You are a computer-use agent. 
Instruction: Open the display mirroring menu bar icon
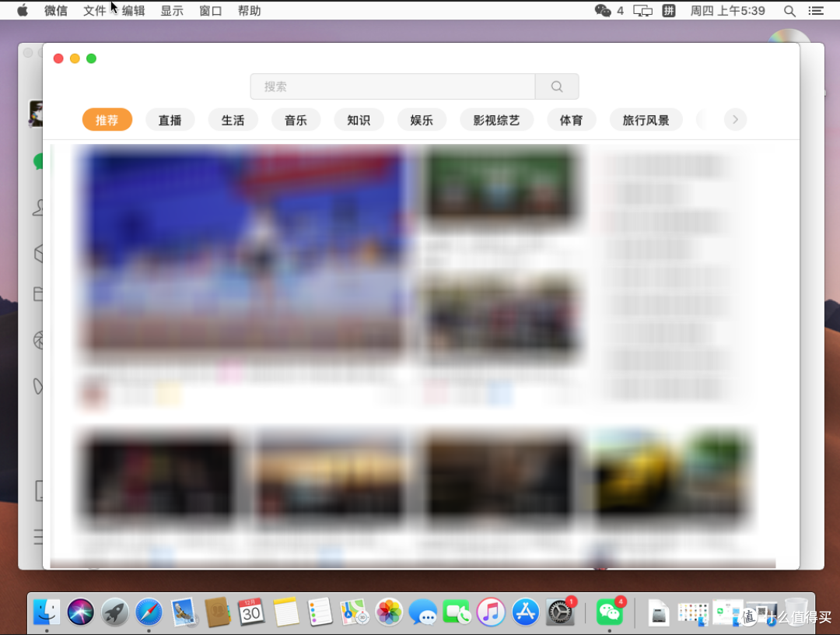[x=643, y=11]
